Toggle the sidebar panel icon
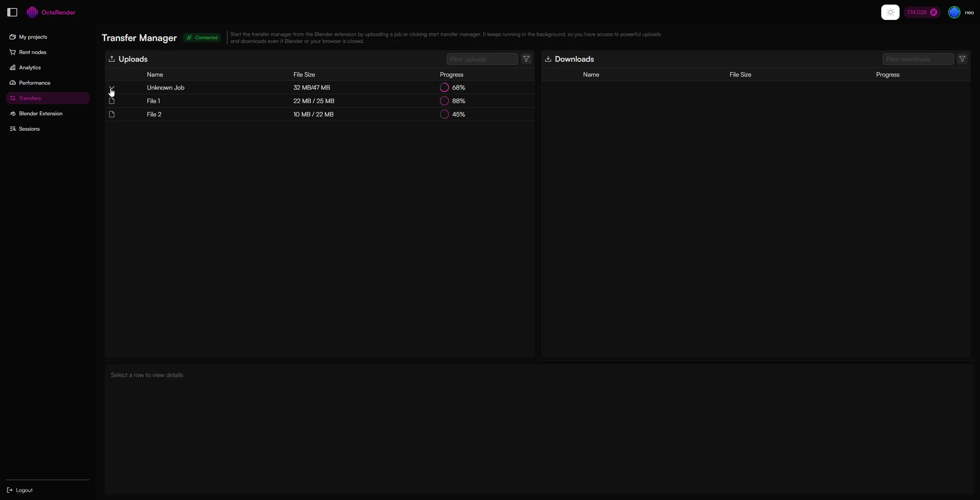The width and height of the screenshot is (980, 500). point(12,12)
